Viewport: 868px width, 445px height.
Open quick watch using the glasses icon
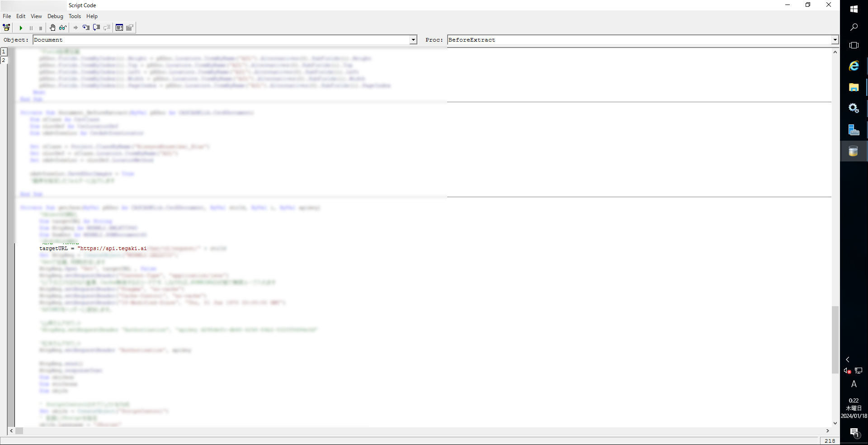click(x=63, y=28)
